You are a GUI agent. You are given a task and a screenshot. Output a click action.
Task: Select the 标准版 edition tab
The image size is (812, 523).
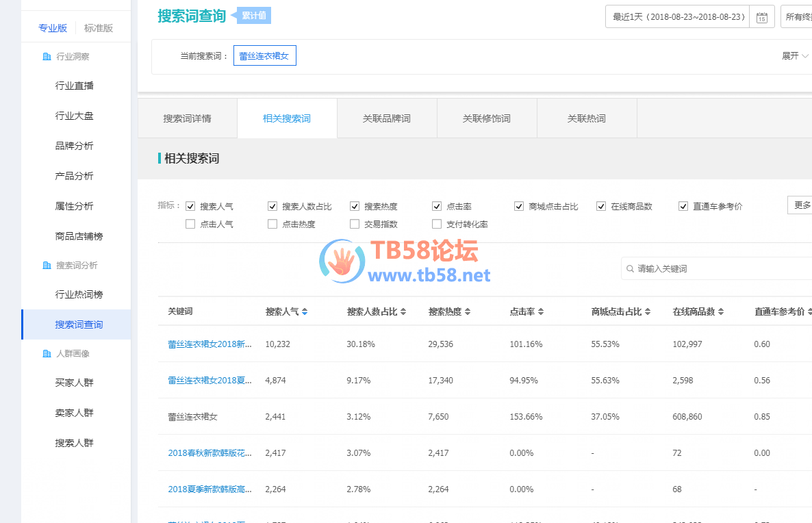pyautogui.click(x=99, y=28)
